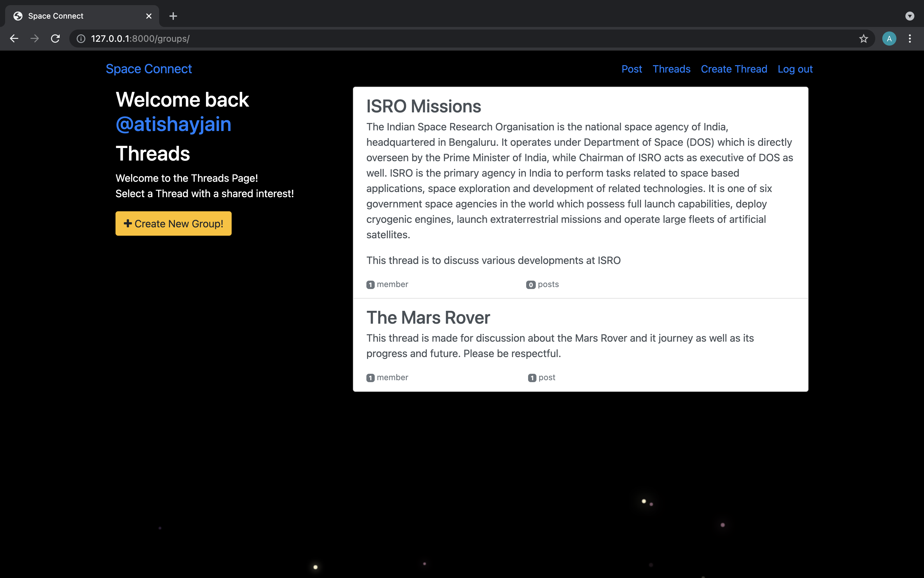View site information icon in address bar

[x=81, y=39]
